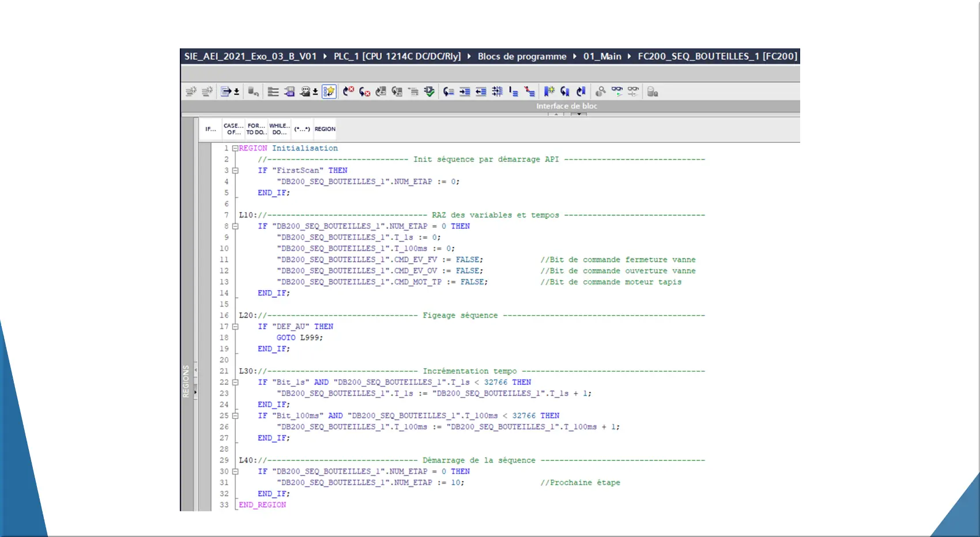Click the outdent text toolbar icon
Viewport: 980px width, 537px height.
481,92
